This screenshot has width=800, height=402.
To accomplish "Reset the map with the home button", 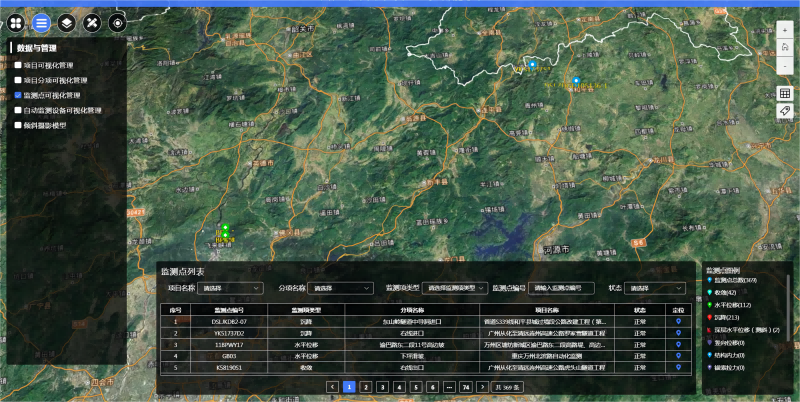I will click(x=785, y=47).
